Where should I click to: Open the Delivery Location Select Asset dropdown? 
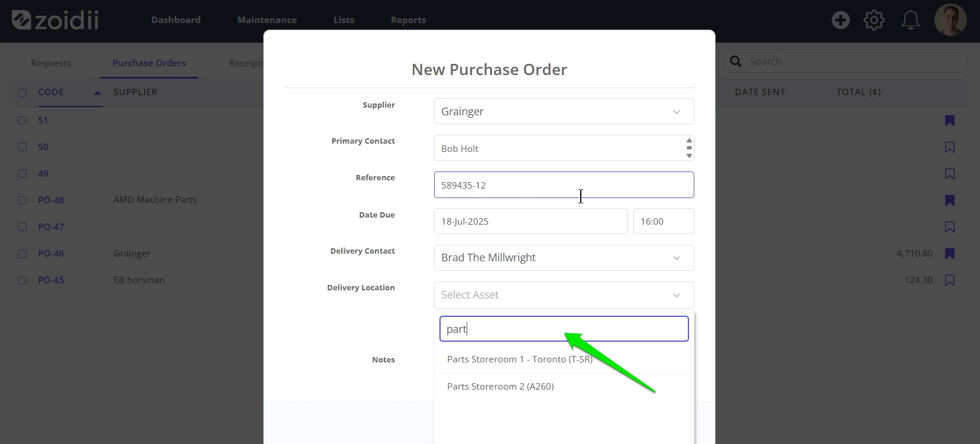(564, 294)
